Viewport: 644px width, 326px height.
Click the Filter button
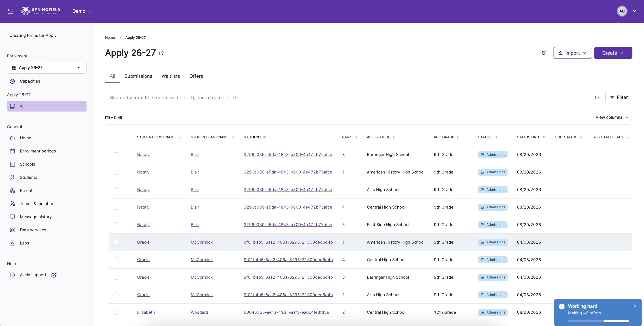pos(619,98)
